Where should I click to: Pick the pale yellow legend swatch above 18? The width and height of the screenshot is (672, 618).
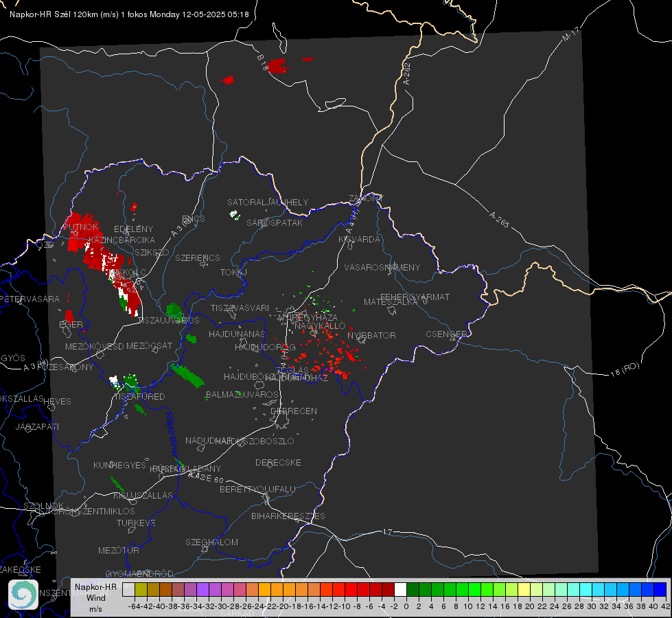click(524, 589)
